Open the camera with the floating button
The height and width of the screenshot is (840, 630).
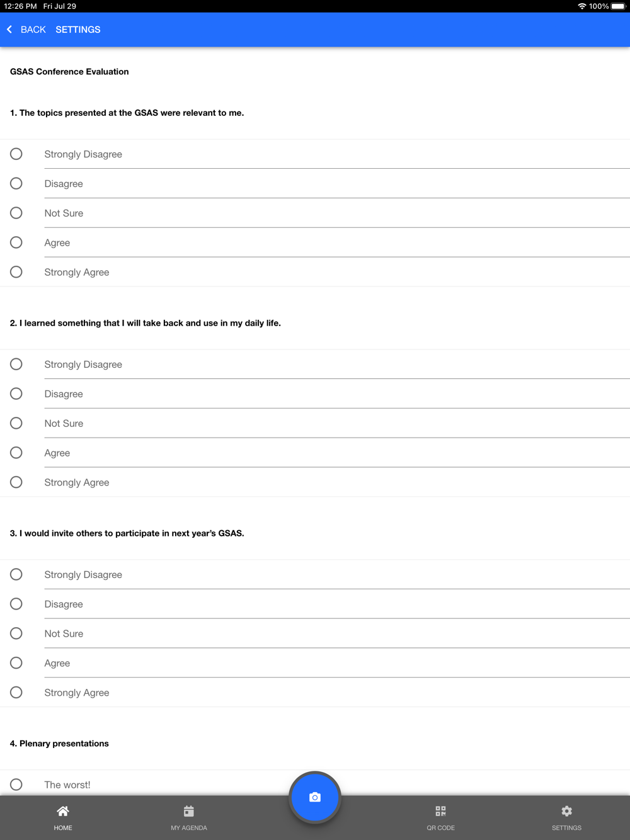[x=315, y=797]
